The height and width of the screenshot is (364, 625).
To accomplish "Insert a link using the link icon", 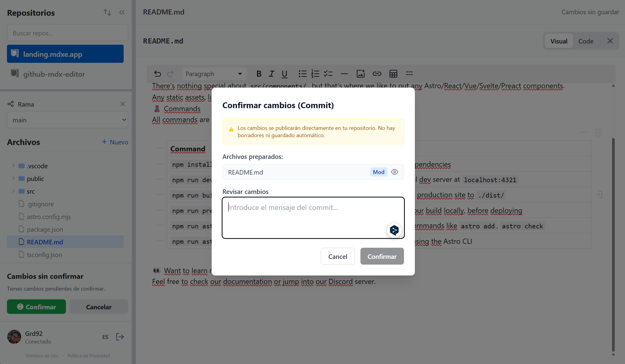I will click(x=377, y=73).
